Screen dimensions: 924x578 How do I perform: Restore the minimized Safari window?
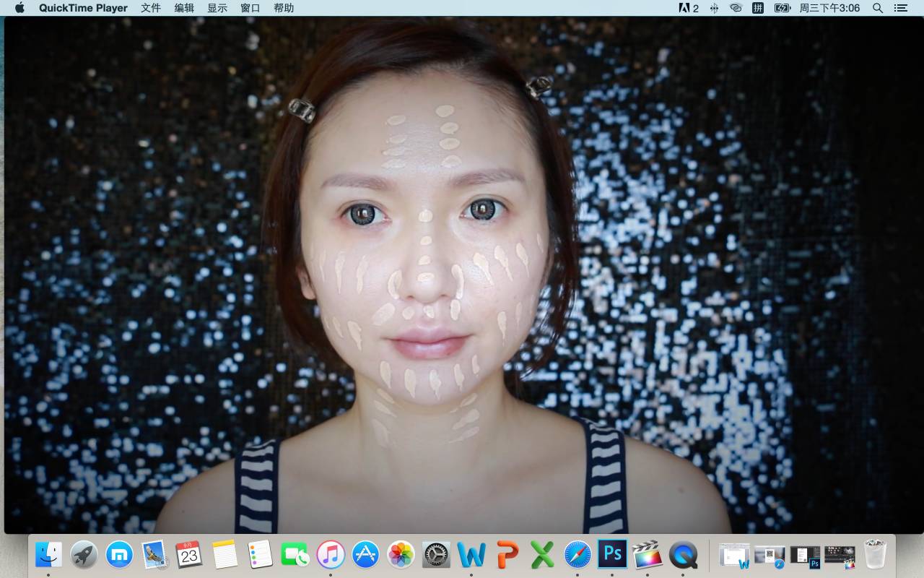[770, 556]
